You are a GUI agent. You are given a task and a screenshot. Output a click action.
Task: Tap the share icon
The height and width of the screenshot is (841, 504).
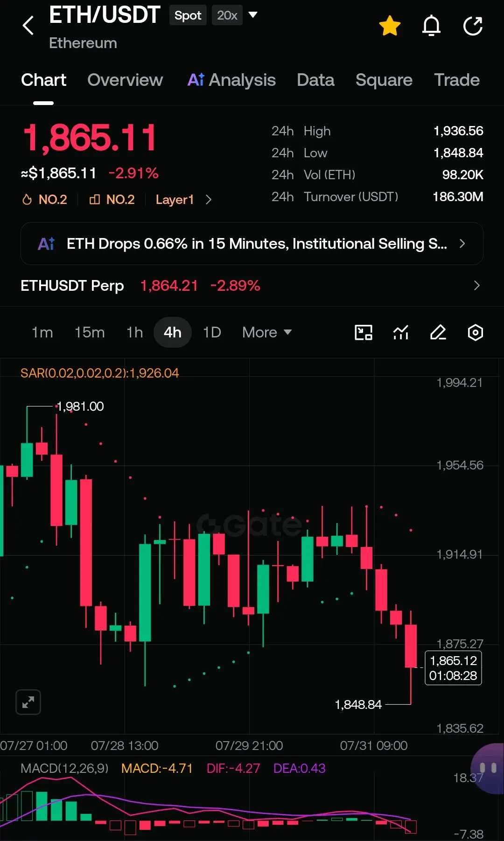pyautogui.click(x=473, y=25)
